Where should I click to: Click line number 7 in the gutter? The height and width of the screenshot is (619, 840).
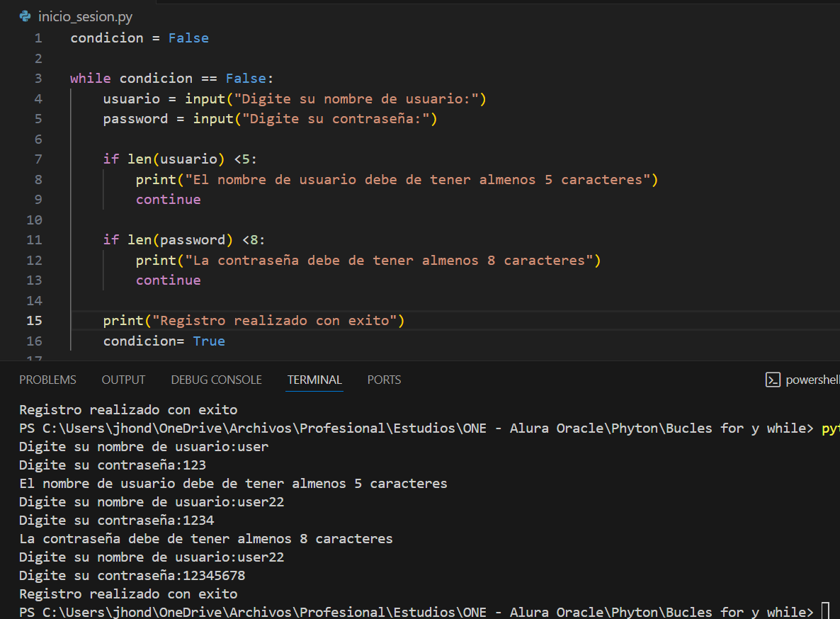pyautogui.click(x=38, y=159)
